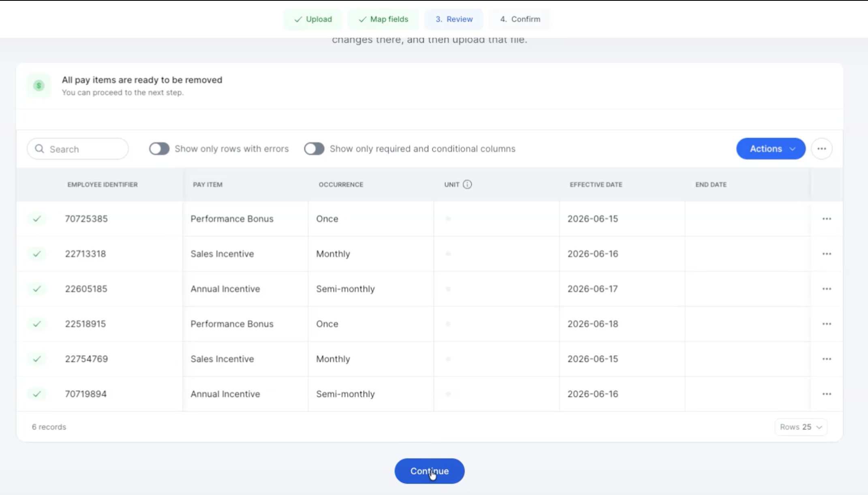868x495 pixels.
Task: Click Sales Incentive for employee 22754769
Action: pyautogui.click(x=222, y=359)
